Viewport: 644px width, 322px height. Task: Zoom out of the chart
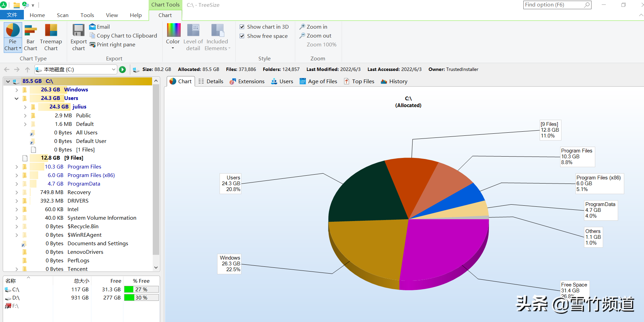[x=315, y=35]
